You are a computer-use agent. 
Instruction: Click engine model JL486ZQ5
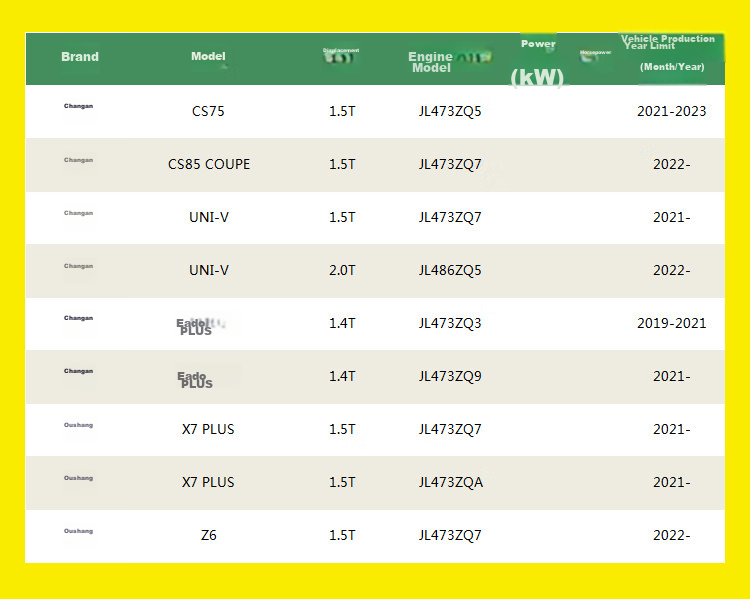point(450,270)
